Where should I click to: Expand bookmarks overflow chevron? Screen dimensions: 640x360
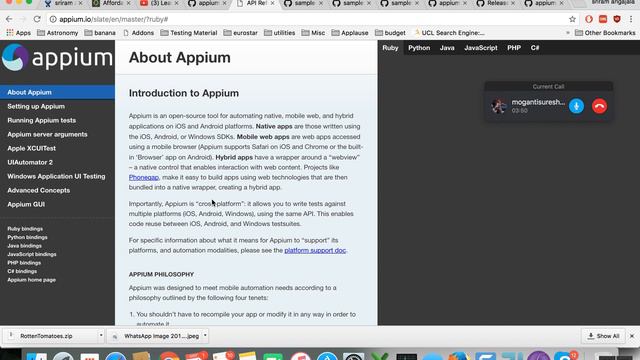[568, 33]
